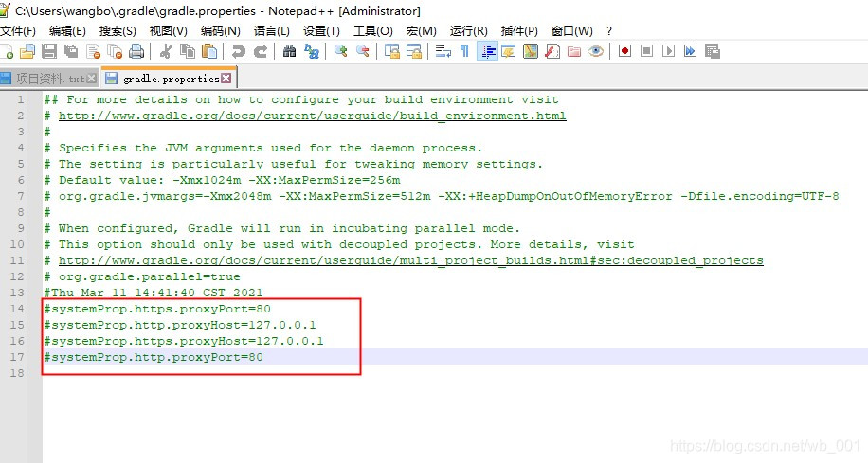Click text '#systemProp.https.proxyHost=127.0.0.1'

coord(184,341)
